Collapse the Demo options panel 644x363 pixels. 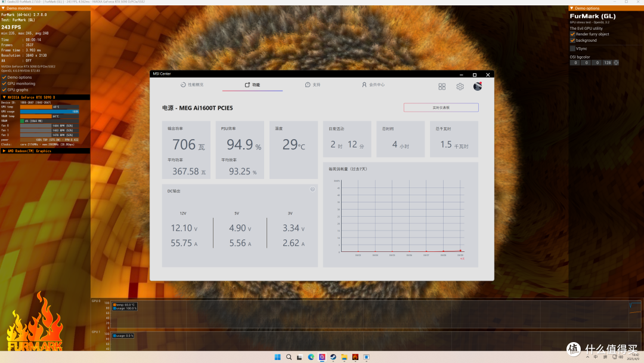pos(572,8)
